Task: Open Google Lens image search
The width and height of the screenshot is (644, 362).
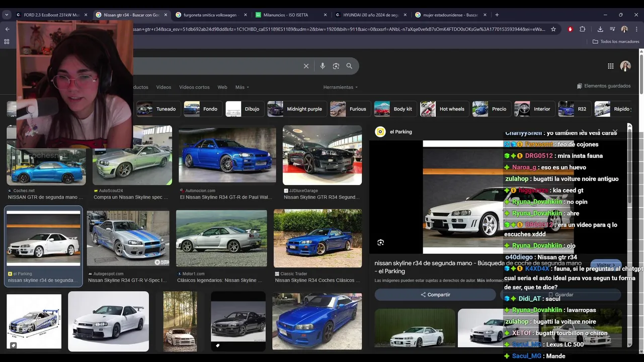Action: pyautogui.click(x=336, y=66)
